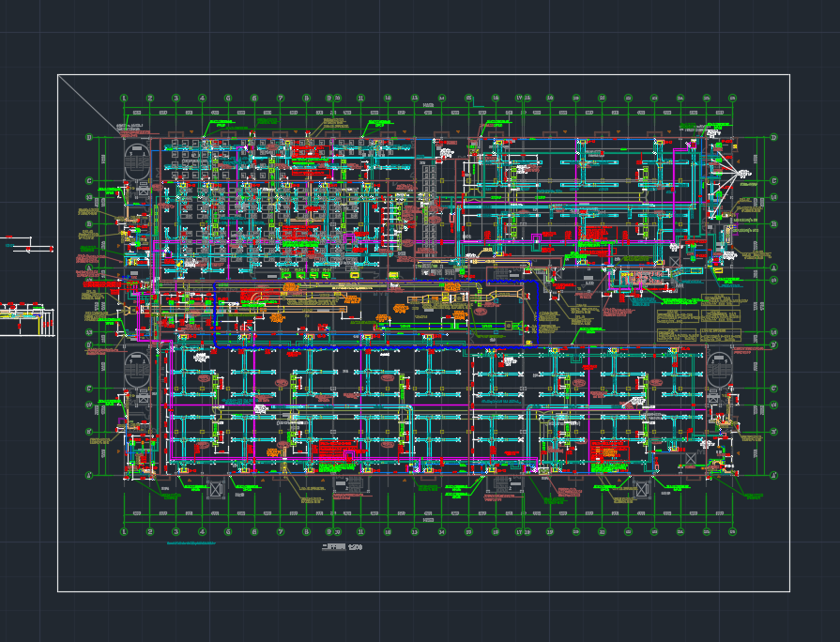Pick grid bubble 7 along the bottom axis

pos(281,531)
